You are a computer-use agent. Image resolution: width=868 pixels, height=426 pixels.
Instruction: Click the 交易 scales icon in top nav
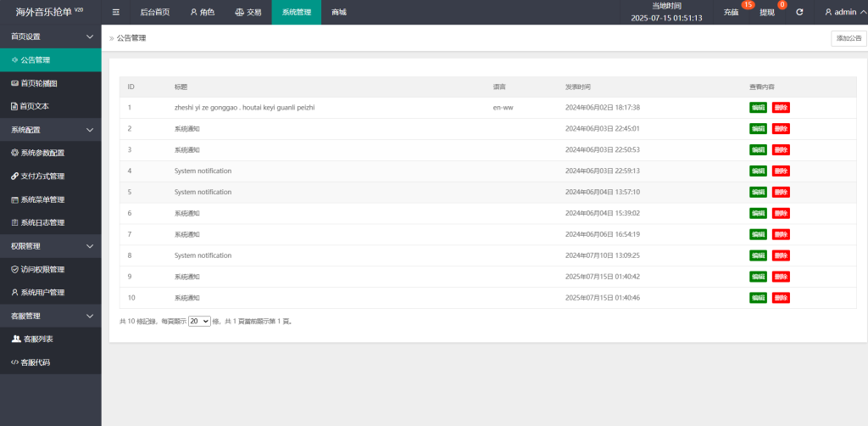point(239,12)
